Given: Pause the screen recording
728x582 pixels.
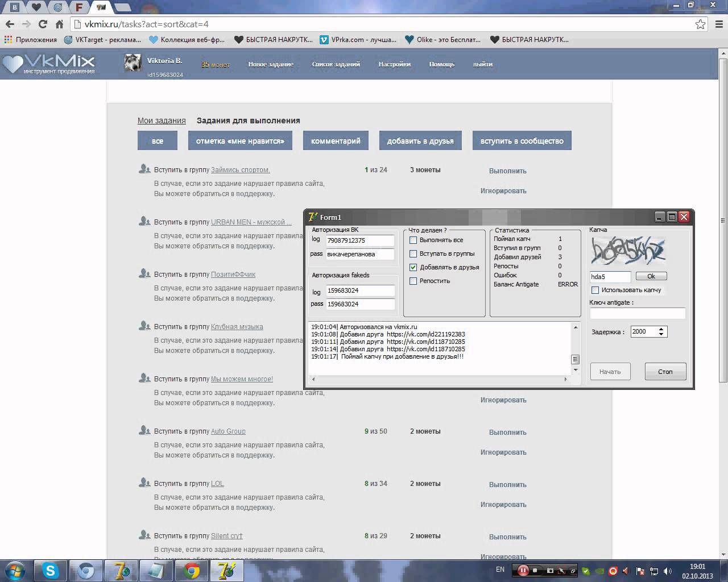Looking at the screenshot, I should (x=522, y=571).
